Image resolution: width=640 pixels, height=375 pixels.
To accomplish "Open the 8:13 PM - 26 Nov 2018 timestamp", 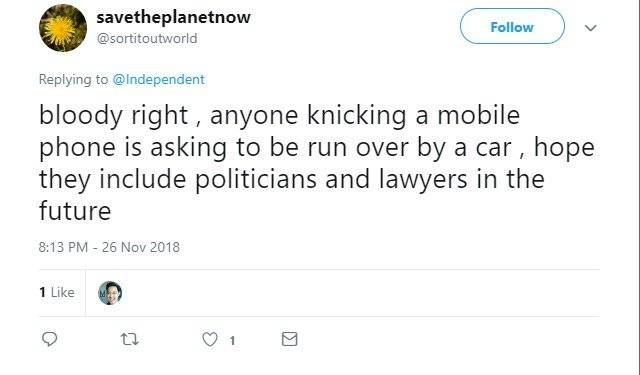I will [x=109, y=247].
